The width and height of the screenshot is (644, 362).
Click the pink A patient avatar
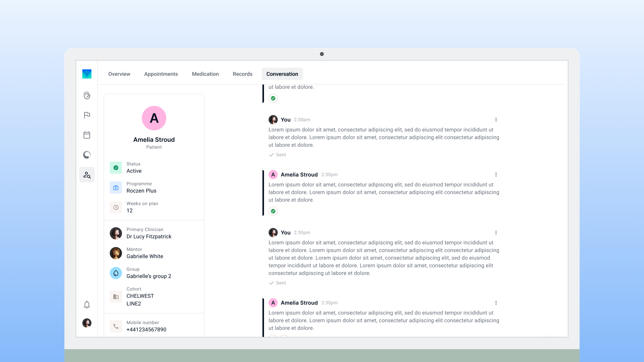click(154, 118)
